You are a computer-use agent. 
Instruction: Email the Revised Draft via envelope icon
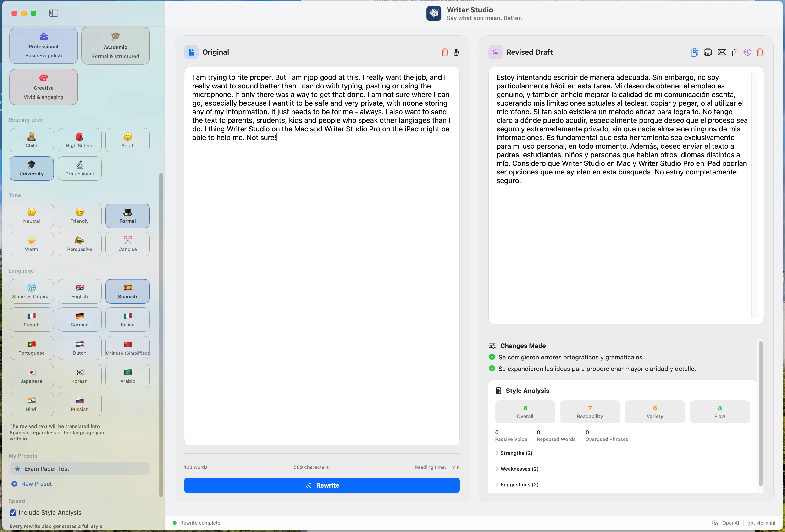point(722,52)
